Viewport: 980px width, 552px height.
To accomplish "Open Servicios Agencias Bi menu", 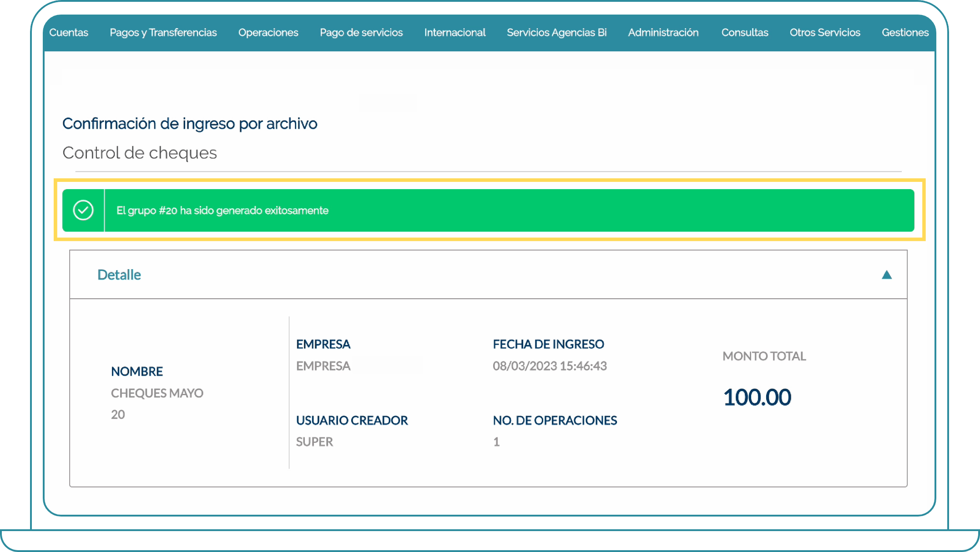I will click(557, 32).
